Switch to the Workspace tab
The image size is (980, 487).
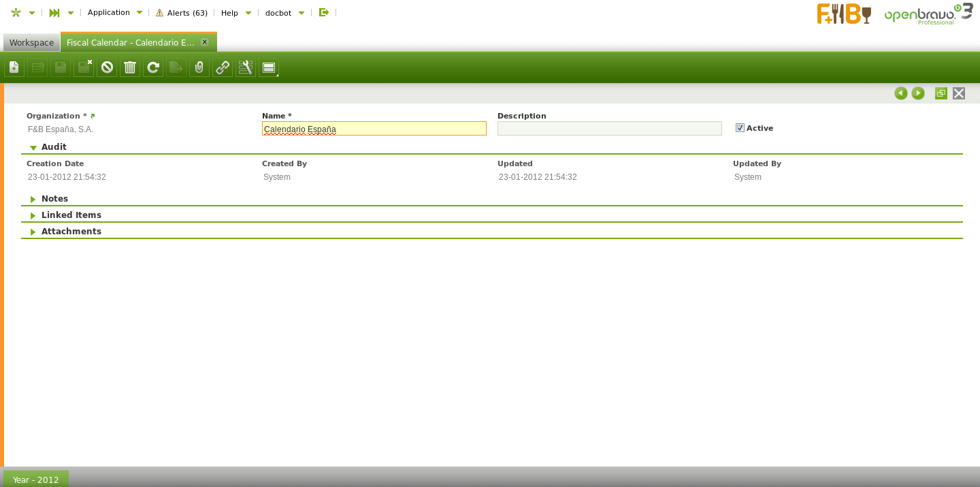pos(31,42)
